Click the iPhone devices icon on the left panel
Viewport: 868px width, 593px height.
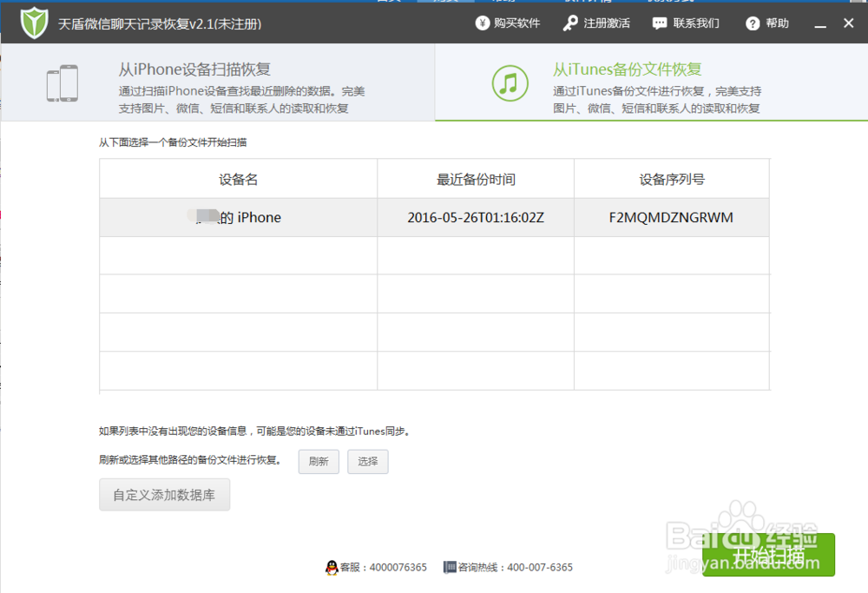61,82
